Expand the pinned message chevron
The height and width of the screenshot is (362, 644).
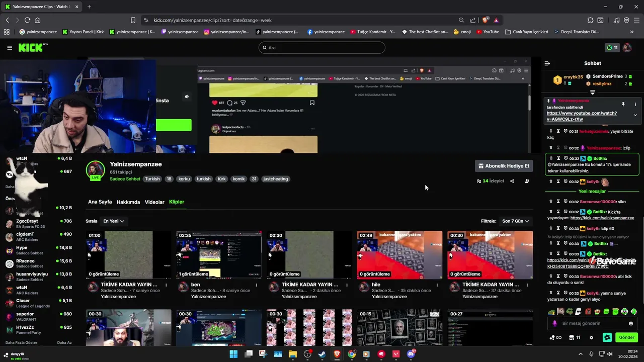[x=635, y=115]
